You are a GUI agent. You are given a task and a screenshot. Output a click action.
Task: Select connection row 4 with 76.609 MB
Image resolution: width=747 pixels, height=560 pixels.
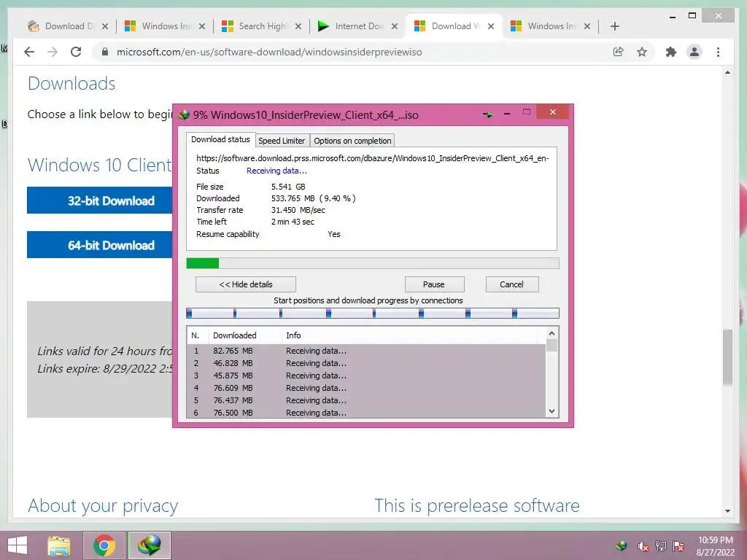click(366, 388)
